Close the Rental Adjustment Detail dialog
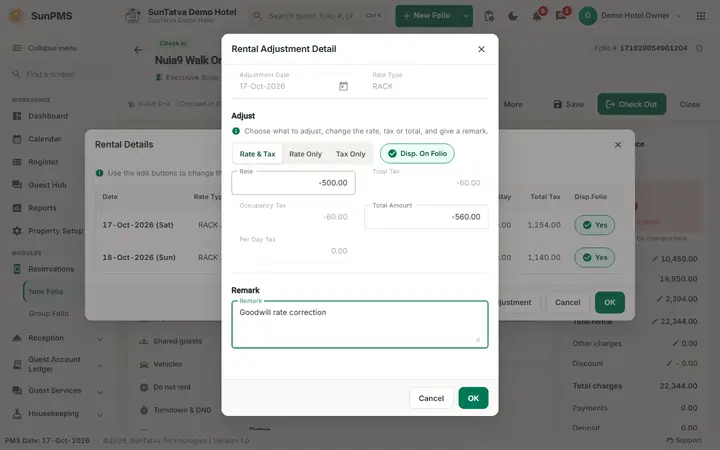 (481, 49)
